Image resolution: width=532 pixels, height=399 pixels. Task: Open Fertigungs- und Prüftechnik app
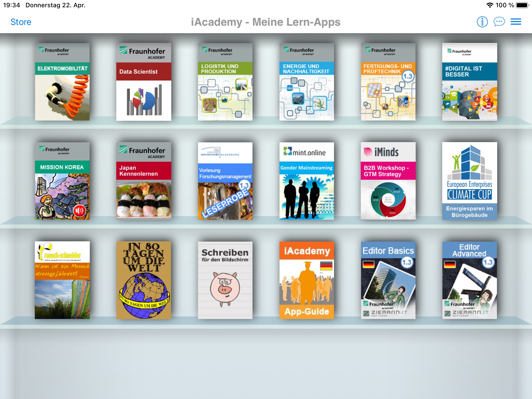(x=388, y=82)
